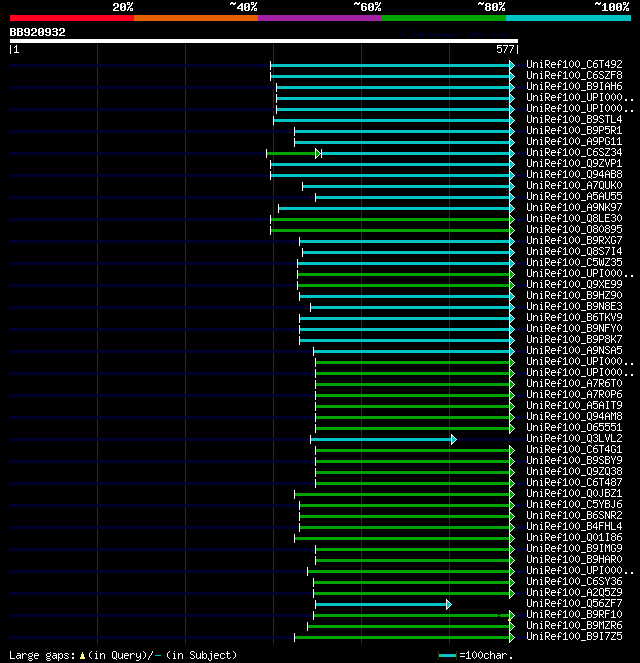
Task: Click the green ~80% legend segment
Action: tap(444, 18)
